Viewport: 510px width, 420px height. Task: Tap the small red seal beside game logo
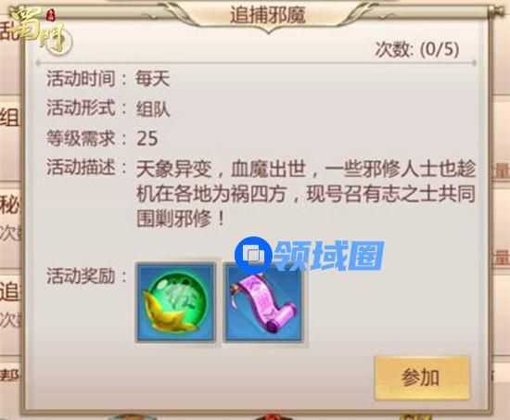pyautogui.click(x=51, y=15)
